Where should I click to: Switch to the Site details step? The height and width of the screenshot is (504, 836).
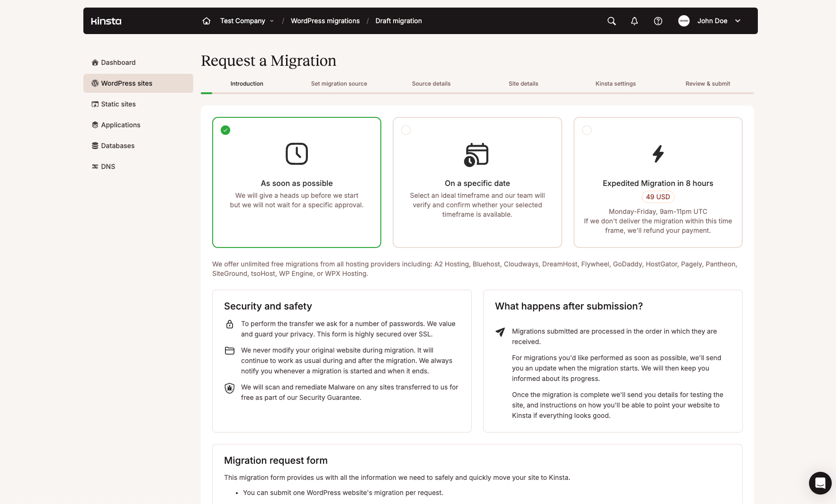click(x=523, y=84)
